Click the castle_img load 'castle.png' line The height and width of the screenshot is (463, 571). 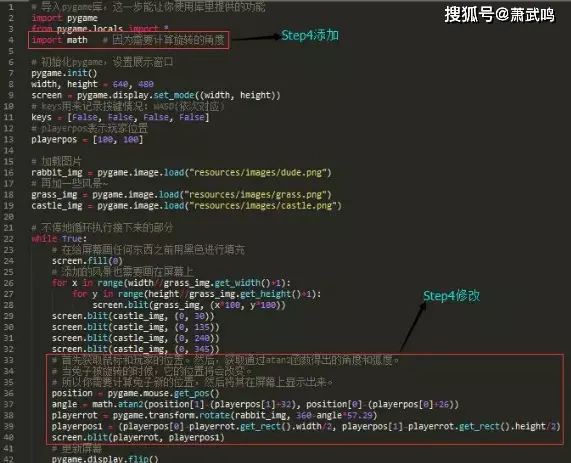click(186, 205)
